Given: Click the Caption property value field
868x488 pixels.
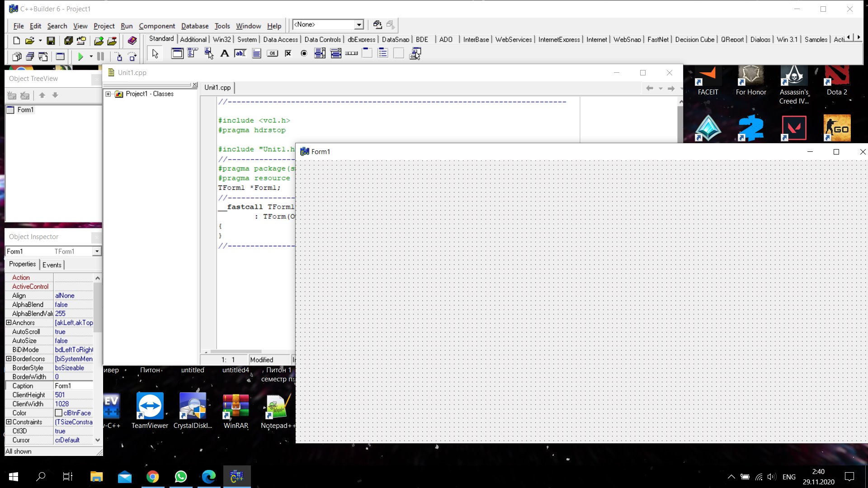Looking at the screenshot, I should (73, 386).
